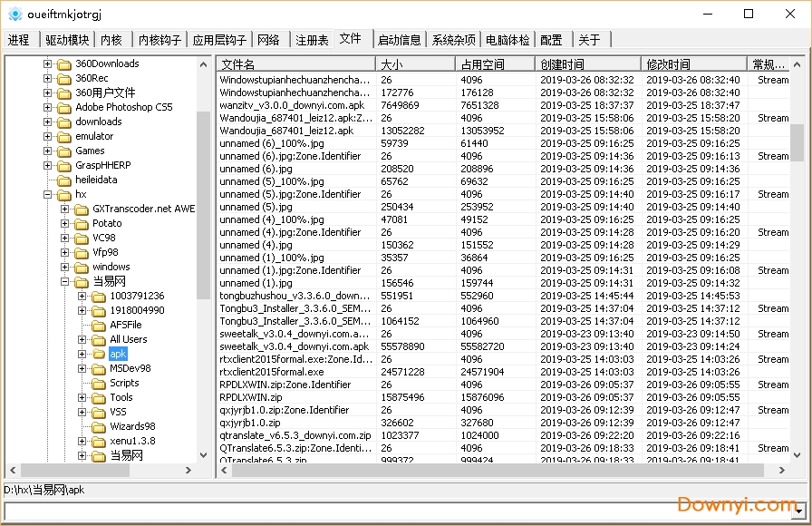Screen dimensions: 812x526
Task: Expand the VC98 folder node
Action: click(65, 238)
